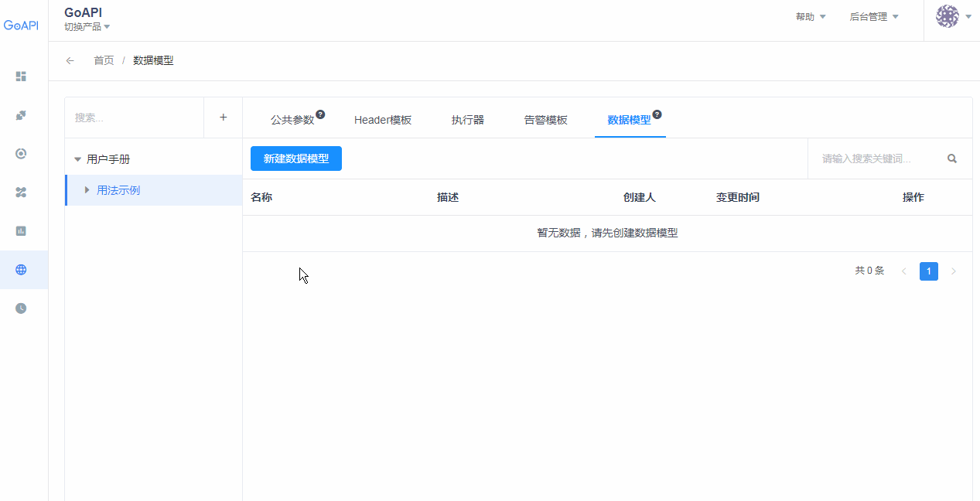Image resolution: width=980 pixels, height=501 pixels.
Task: Click the 操作 column header
Action: [x=913, y=197]
